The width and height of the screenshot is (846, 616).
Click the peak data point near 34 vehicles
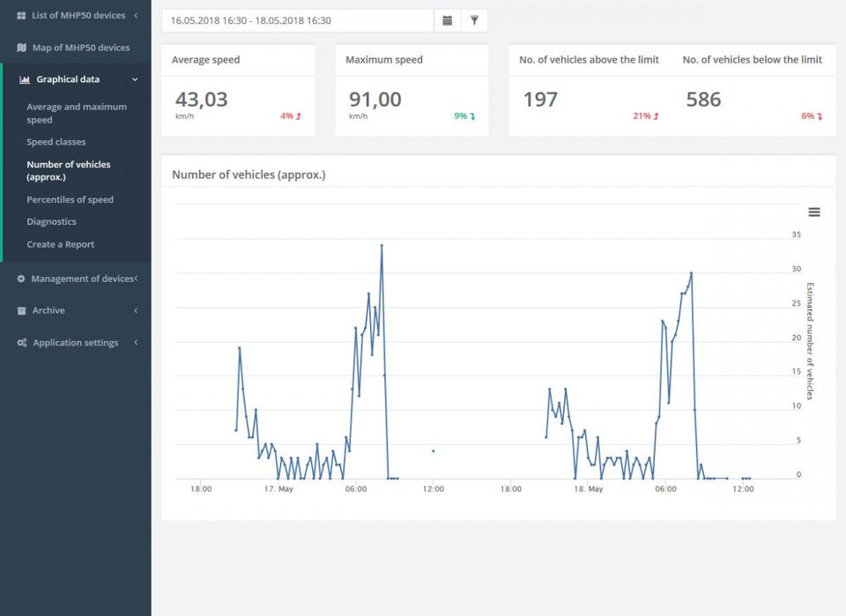coord(382,246)
